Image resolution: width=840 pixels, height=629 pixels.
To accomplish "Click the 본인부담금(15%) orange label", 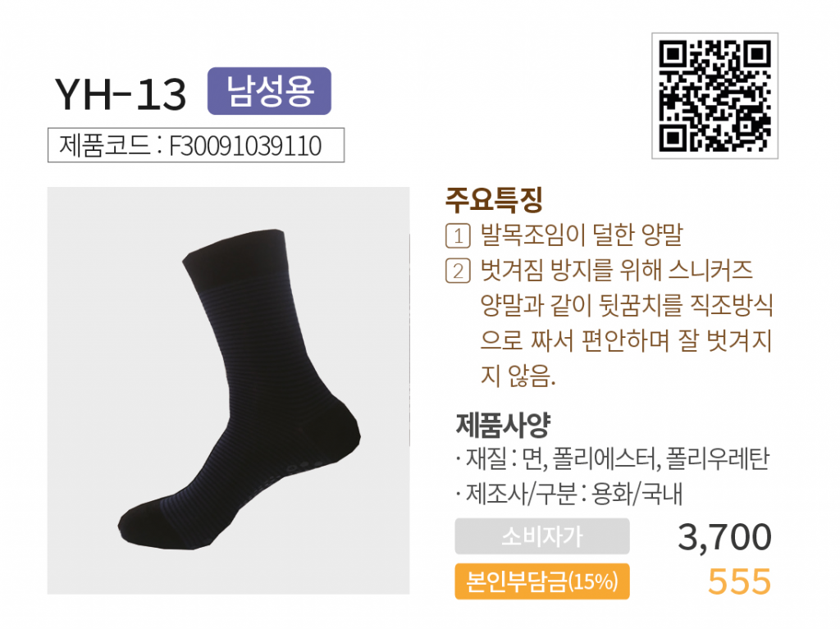I will click(x=542, y=581).
